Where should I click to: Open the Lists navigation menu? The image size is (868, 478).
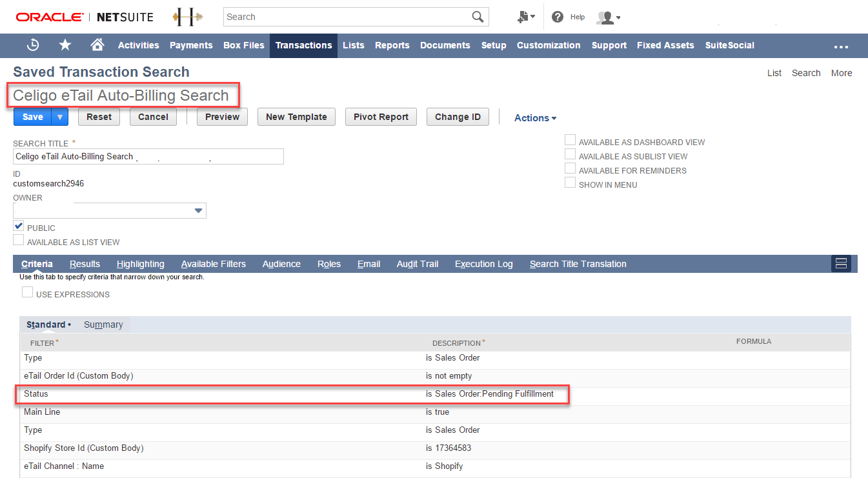coord(354,45)
